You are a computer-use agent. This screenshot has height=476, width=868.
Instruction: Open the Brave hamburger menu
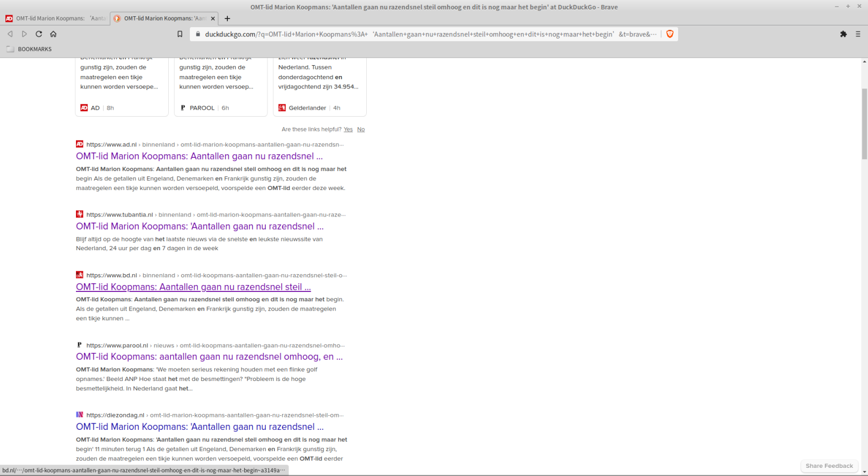(858, 34)
